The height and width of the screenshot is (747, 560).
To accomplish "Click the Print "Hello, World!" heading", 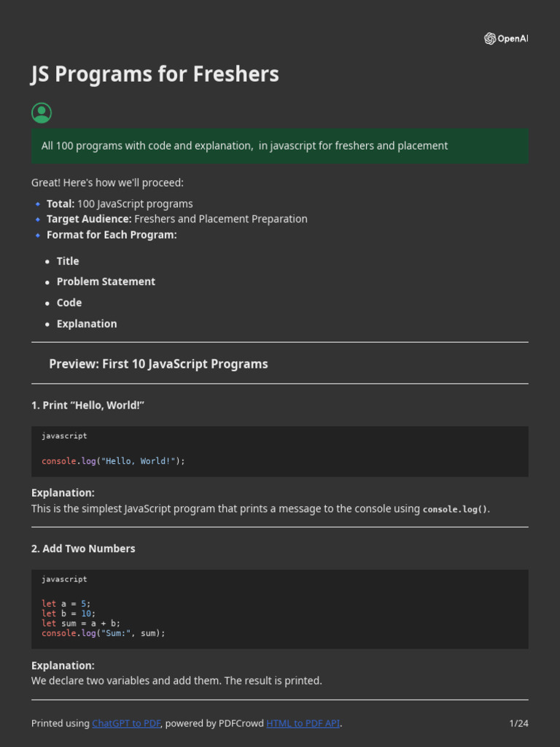I will [87, 405].
